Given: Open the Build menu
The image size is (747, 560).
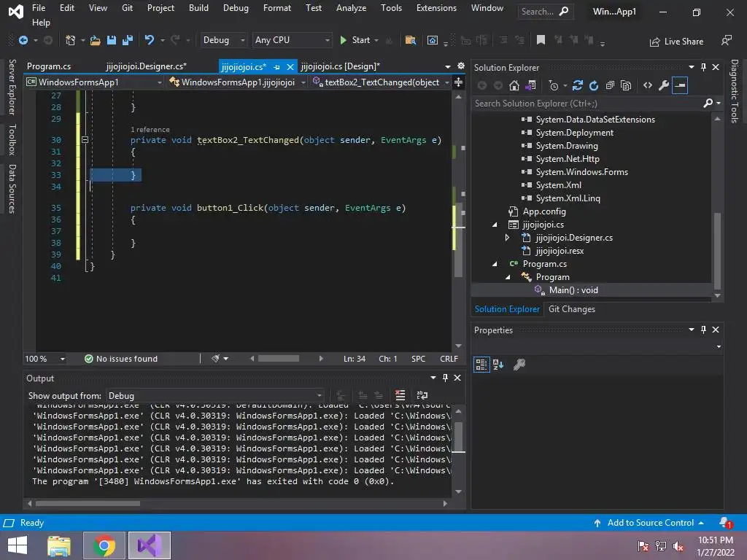Looking at the screenshot, I should pyautogui.click(x=198, y=8).
